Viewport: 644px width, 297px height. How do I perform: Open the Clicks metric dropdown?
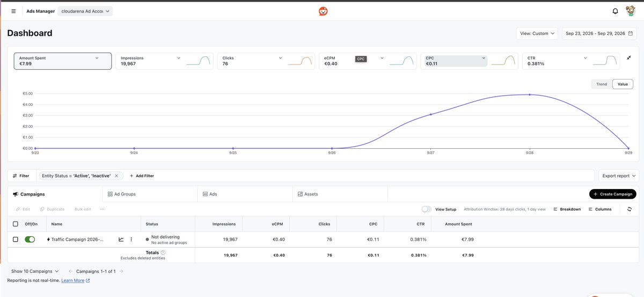click(x=280, y=57)
